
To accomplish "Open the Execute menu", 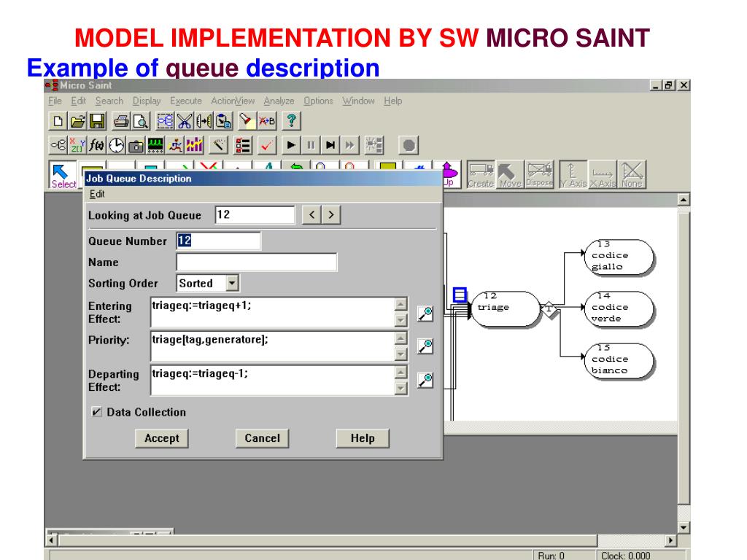I will [186, 101].
